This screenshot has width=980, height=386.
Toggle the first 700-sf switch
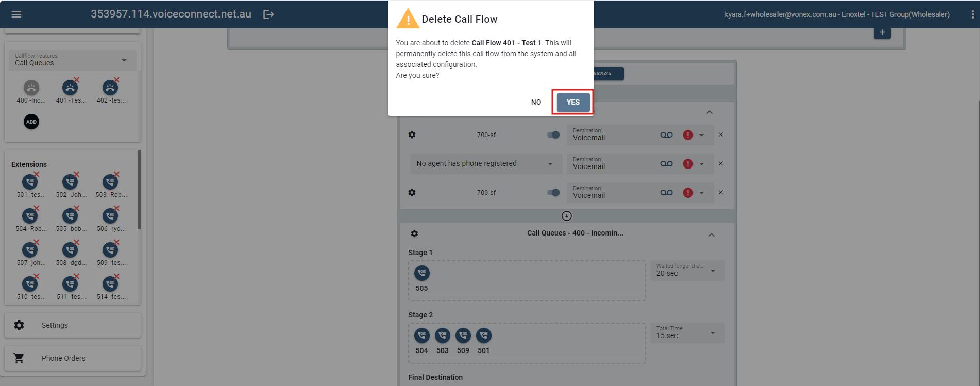click(x=553, y=135)
